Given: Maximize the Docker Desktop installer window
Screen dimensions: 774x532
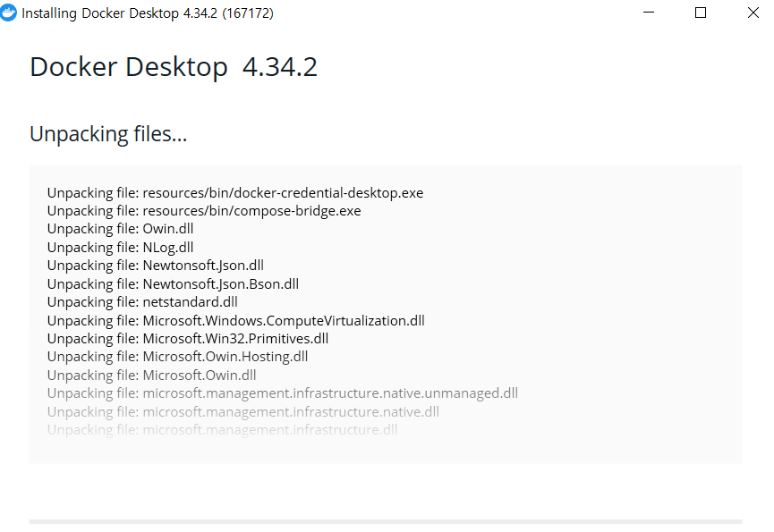Looking at the screenshot, I should tap(701, 13).
